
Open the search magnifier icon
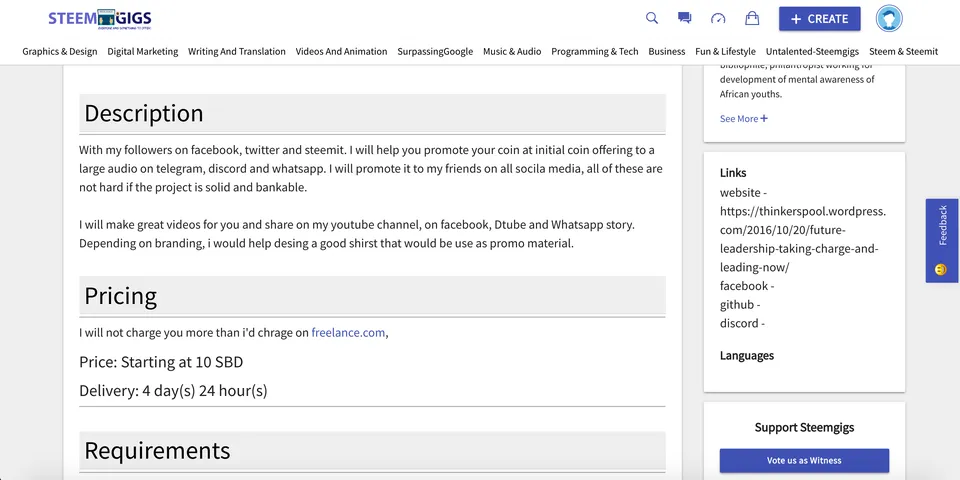[652, 18]
